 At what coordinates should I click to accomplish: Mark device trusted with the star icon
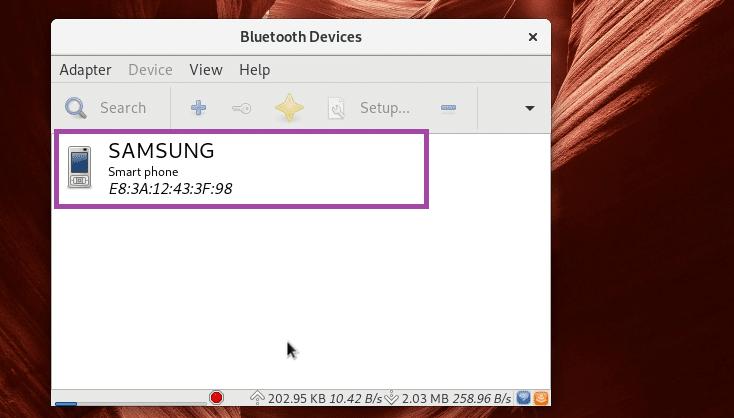[x=289, y=108]
